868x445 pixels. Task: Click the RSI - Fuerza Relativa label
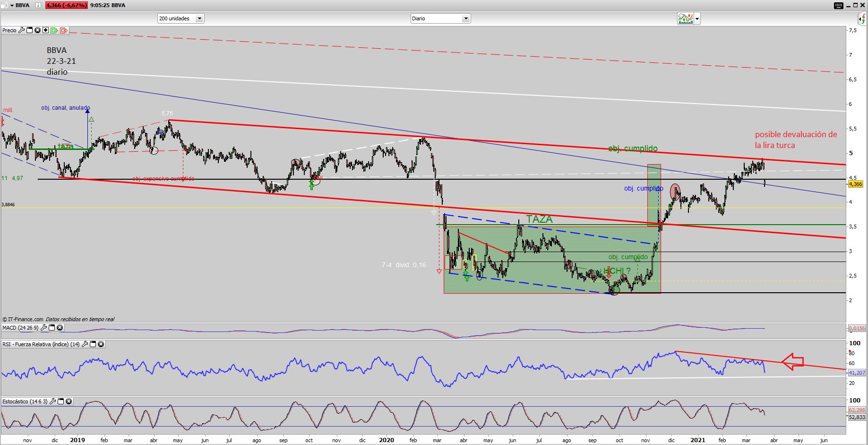(x=41, y=344)
